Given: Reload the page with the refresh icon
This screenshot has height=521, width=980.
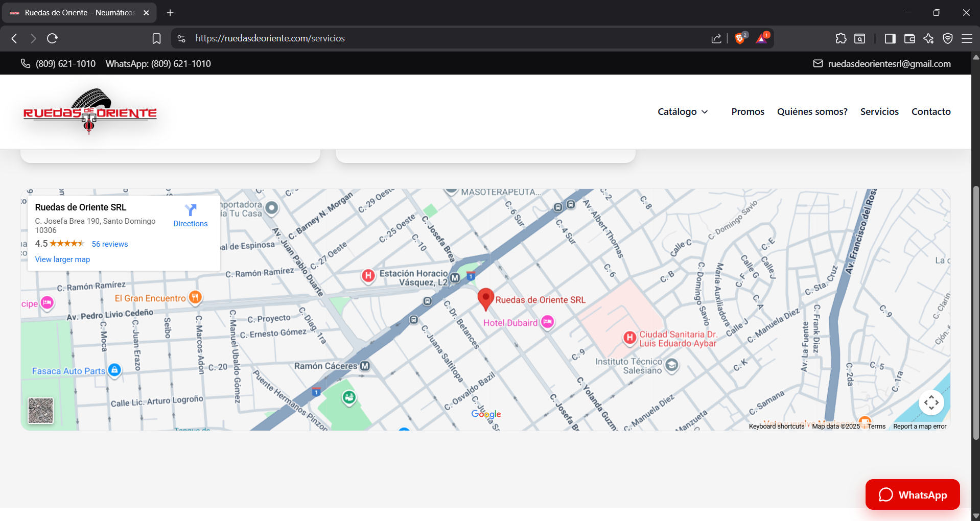Looking at the screenshot, I should click(x=52, y=38).
